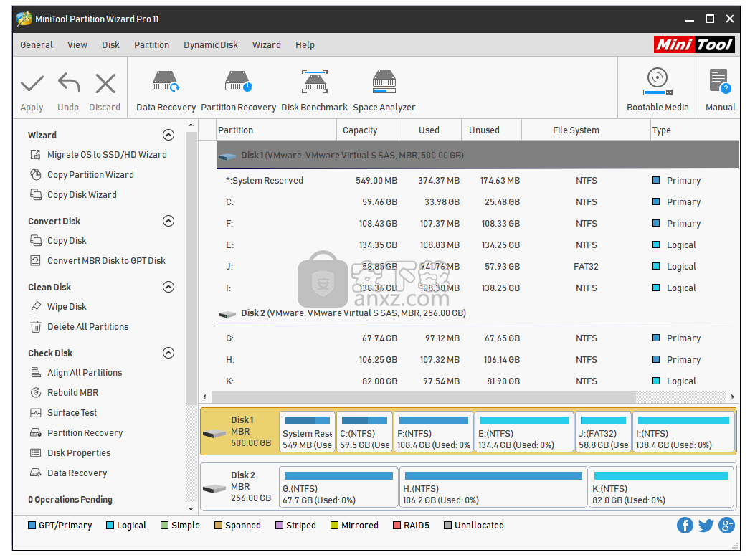Screen dimensions: 750x560
Task: Select the Disk 2 header row
Action: [478, 313]
